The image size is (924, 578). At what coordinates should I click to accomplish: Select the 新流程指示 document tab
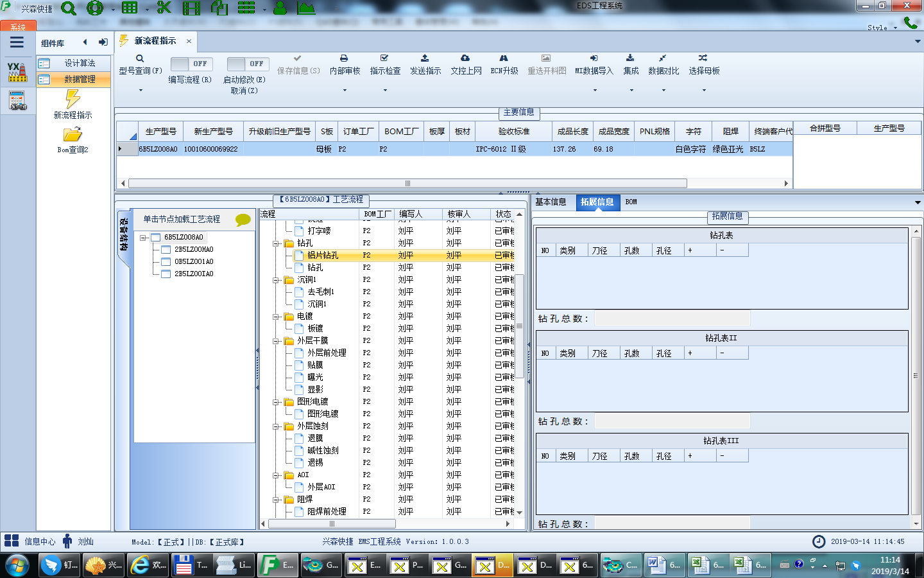point(155,40)
